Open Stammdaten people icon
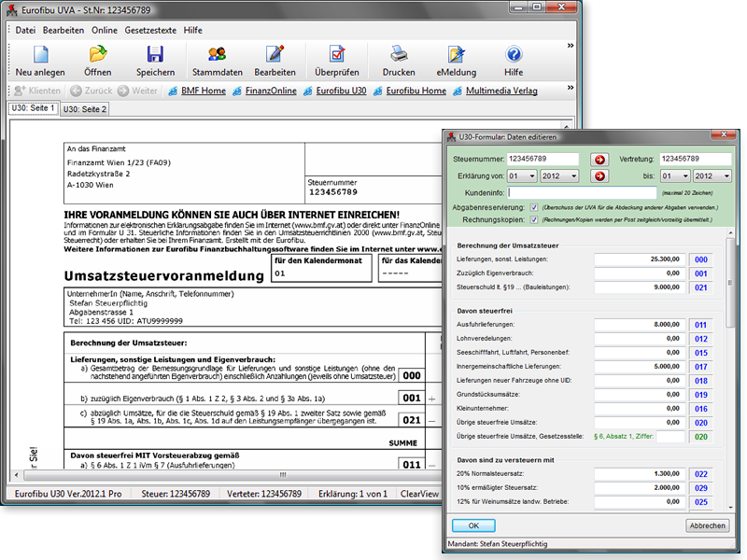Viewport: 747px width, 560px height. tap(218, 54)
